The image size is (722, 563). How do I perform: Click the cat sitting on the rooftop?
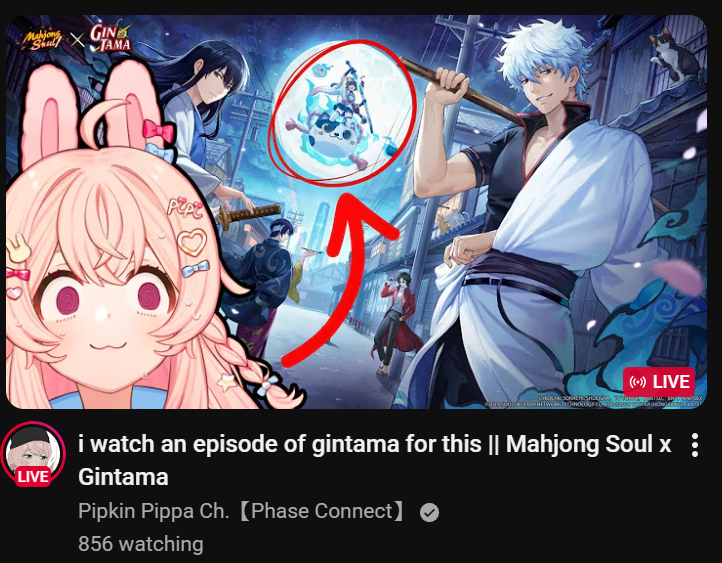click(x=675, y=55)
